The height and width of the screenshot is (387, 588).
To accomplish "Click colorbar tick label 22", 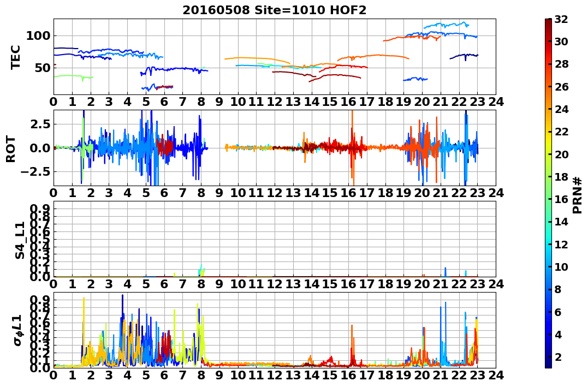I will coord(561,132).
